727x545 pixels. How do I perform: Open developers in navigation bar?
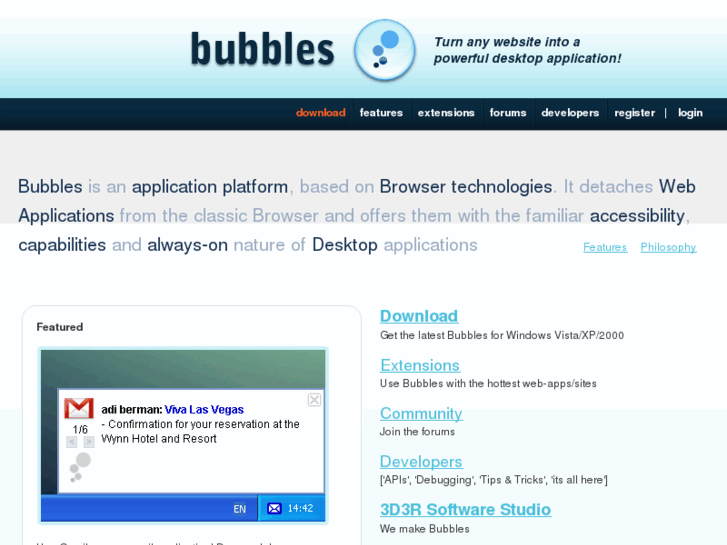click(x=570, y=113)
